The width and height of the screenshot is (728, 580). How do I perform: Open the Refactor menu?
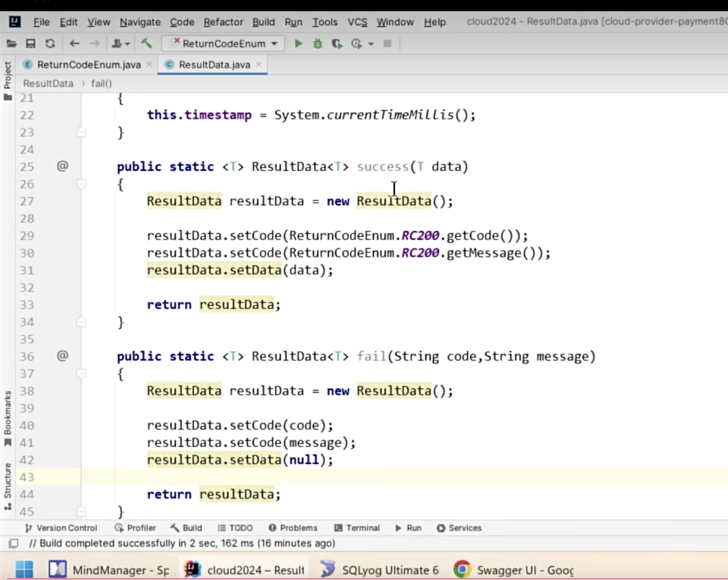(x=223, y=22)
